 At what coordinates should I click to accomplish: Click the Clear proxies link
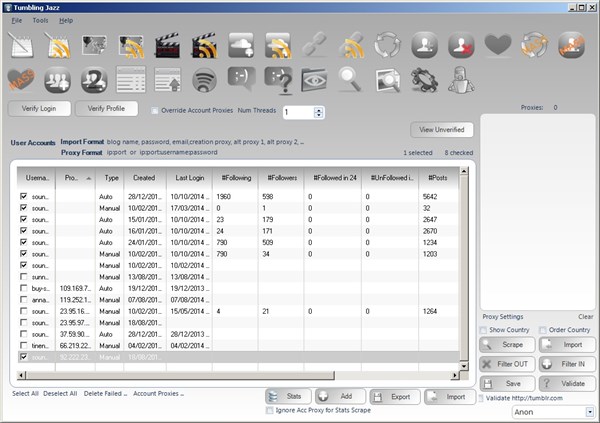585,317
